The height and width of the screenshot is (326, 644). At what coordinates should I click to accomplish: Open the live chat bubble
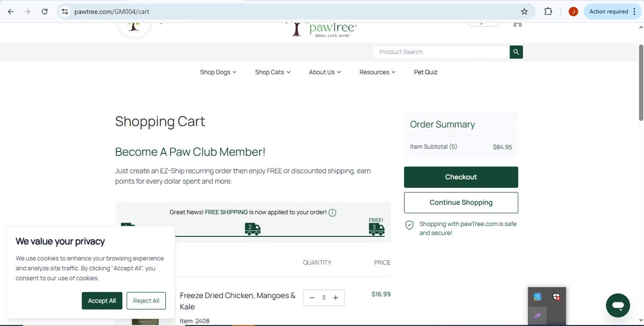click(618, 305)
